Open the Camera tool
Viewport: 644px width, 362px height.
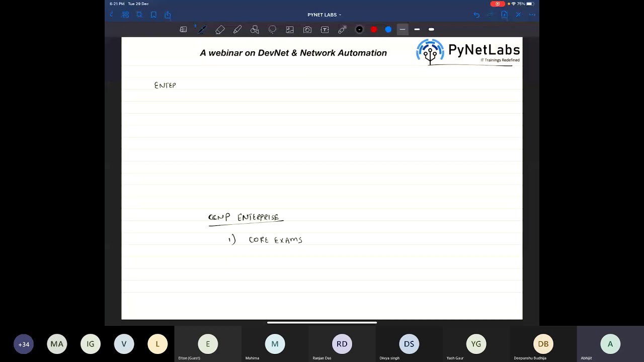click(307, 30)
